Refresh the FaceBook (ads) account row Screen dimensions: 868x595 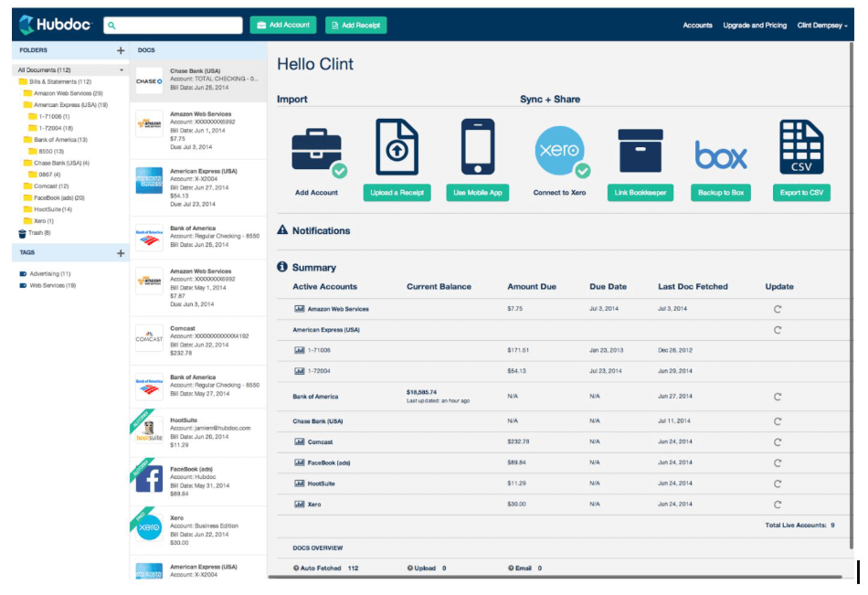pyautogui.click(x=778, y=463)
